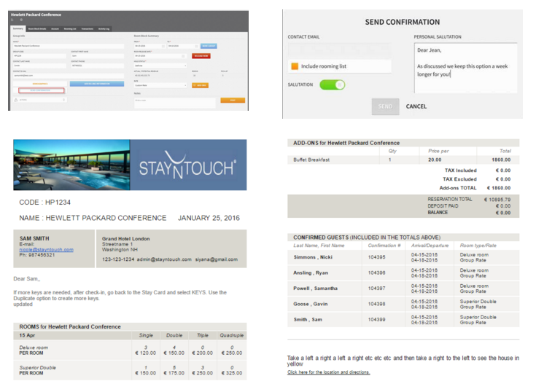Image resolution: width=536 pixels, height=392 pixels.
Task: Click the StayNTouch logo banner
Action: (188, 165)
